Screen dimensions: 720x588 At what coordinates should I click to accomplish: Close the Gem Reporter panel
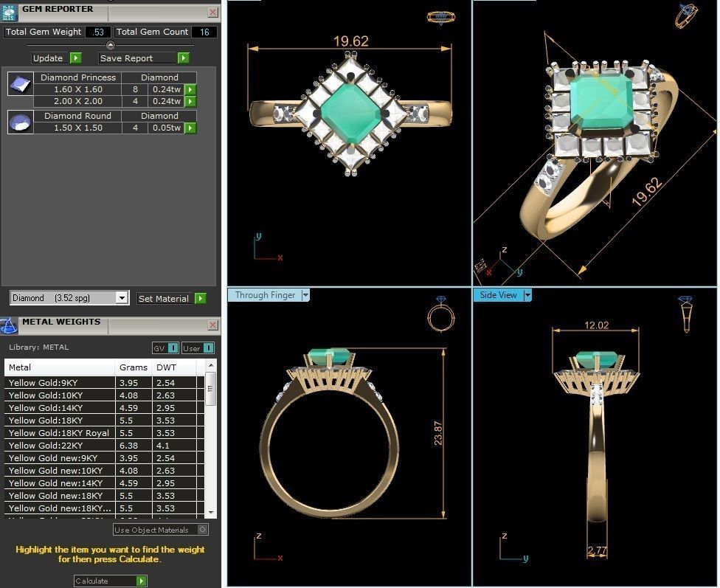(x=212, y=12)
